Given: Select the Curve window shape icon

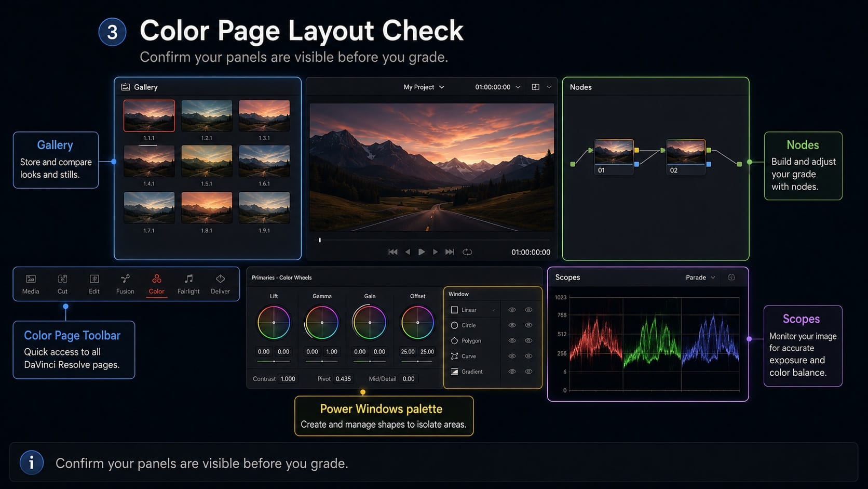Looking at the screenshot, I should coord(454,356).
